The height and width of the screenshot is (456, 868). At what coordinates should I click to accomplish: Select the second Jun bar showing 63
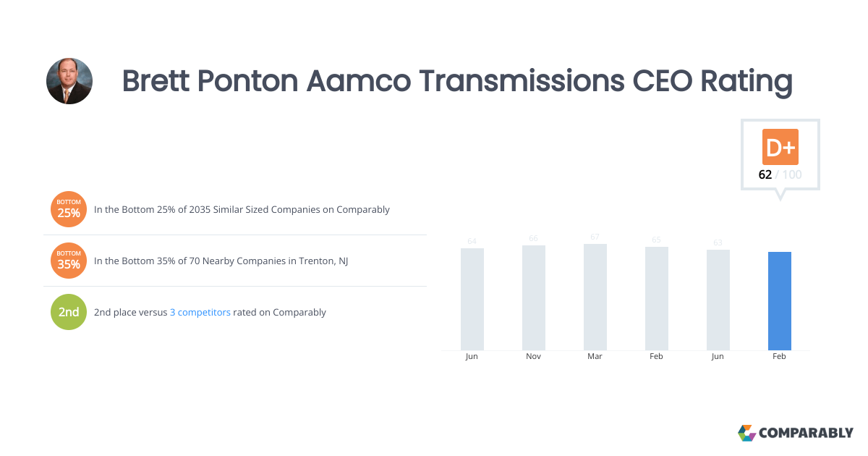coord(718,300)
